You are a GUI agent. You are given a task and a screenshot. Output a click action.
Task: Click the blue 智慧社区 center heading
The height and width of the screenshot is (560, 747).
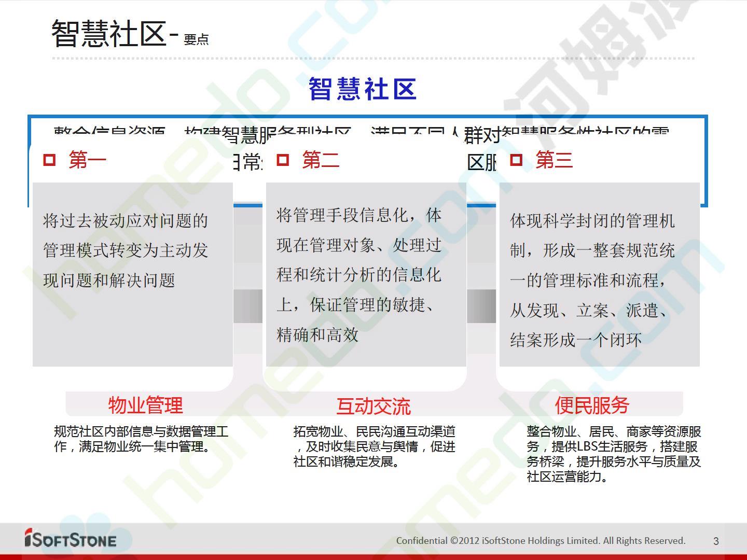click(x=363, y=89)
